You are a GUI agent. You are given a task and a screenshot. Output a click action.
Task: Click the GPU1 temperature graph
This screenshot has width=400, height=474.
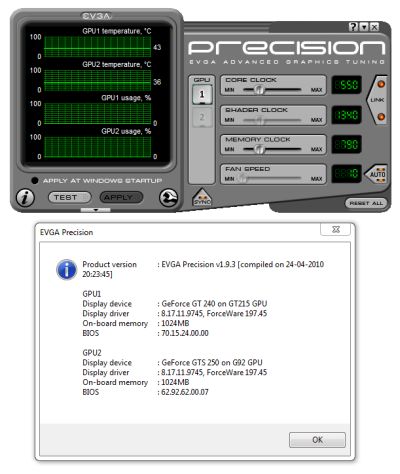pos(98,47)
